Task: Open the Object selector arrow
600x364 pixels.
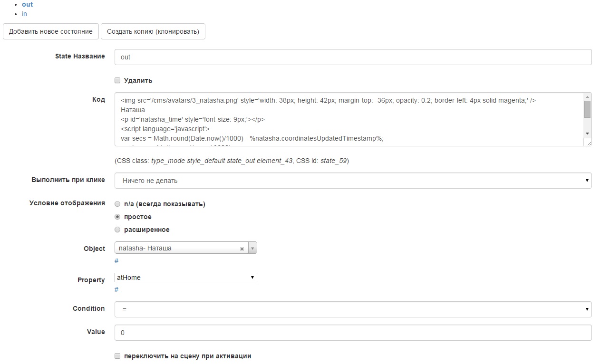Action: click(x=253, y=248)
